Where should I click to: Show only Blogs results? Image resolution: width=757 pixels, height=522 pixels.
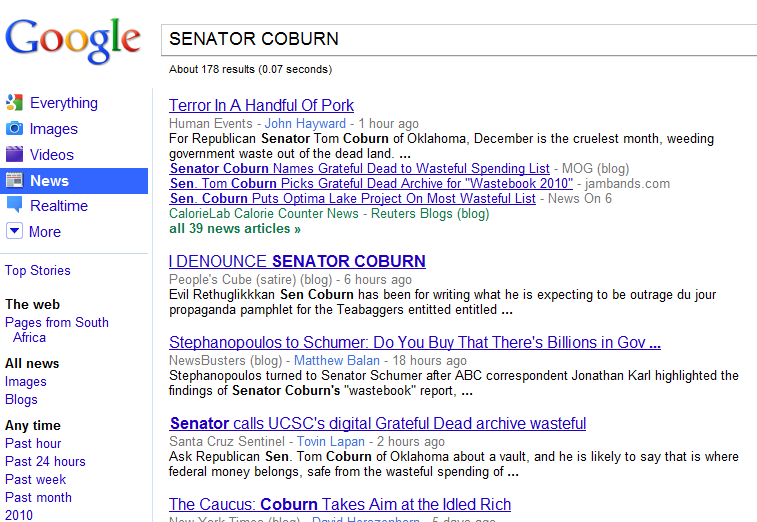click(21, 400)
